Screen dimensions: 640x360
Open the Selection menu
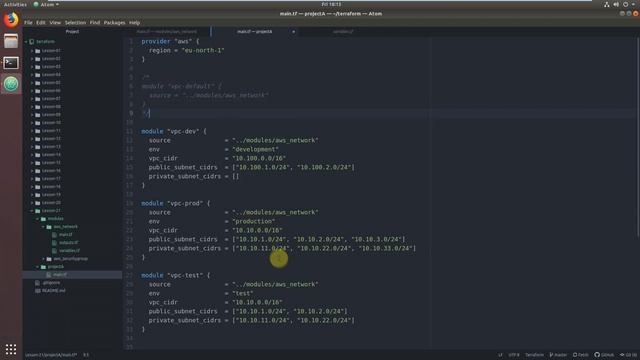[x=76, y=23]
